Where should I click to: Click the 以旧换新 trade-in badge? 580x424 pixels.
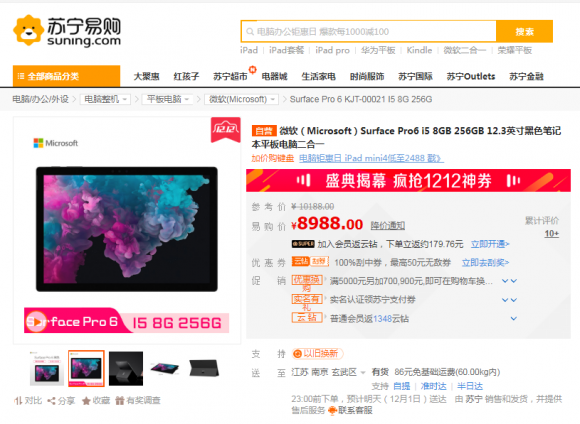tap(317, 354)
